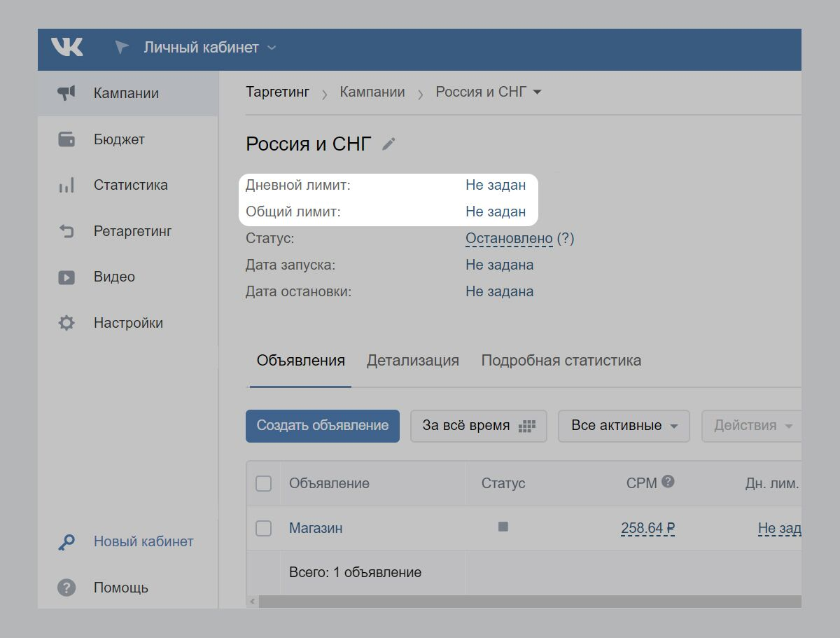This screenshot has width=840, height=638.
Task: Click the VK logo icon
Action: [x=67, y=48]
